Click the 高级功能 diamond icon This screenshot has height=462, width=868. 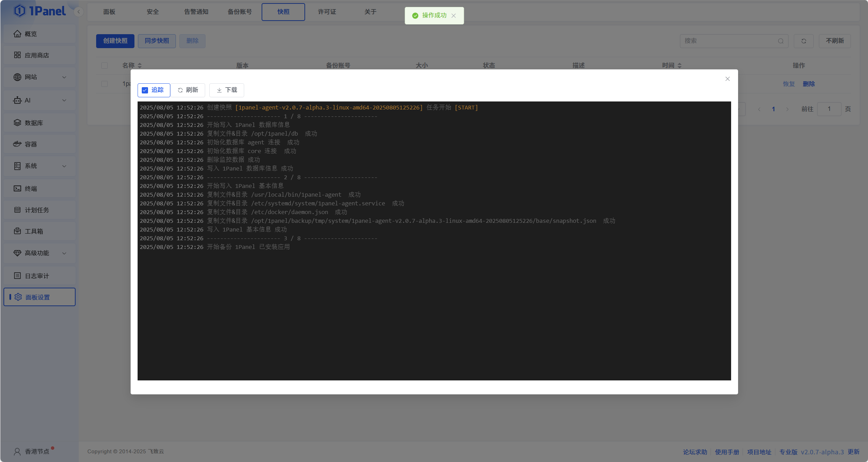tap(17, 253)
